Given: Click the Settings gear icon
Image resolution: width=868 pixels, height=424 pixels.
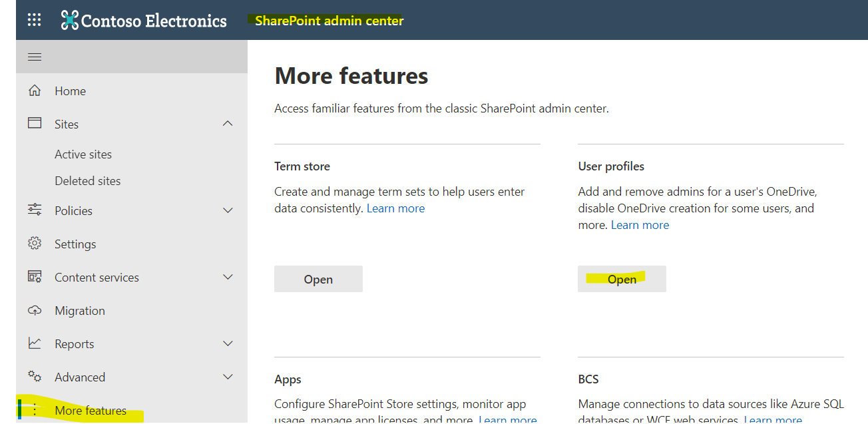Looking at the screenshot, I should [x=35, y=244].
